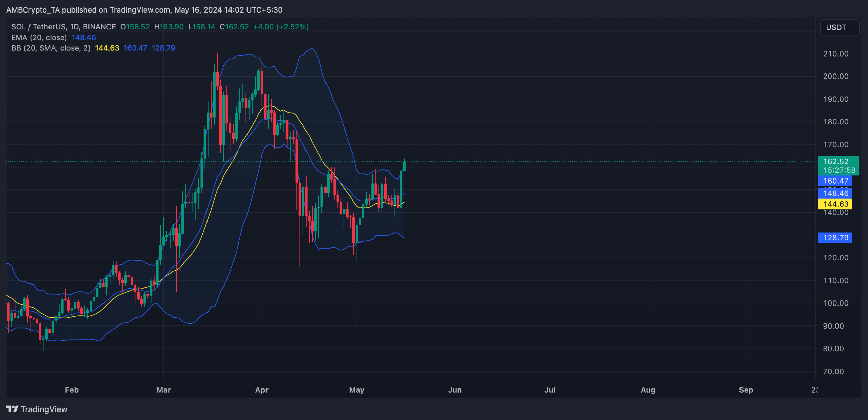Click the 190.00 price axis value
Screen dimensions: 868x420
836,99
